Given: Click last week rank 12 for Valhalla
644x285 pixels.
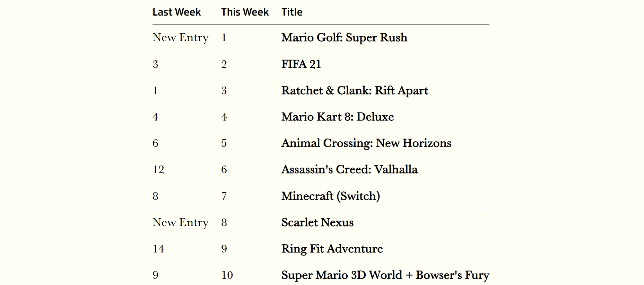Looking at the screenshot, I should (158, 169).
